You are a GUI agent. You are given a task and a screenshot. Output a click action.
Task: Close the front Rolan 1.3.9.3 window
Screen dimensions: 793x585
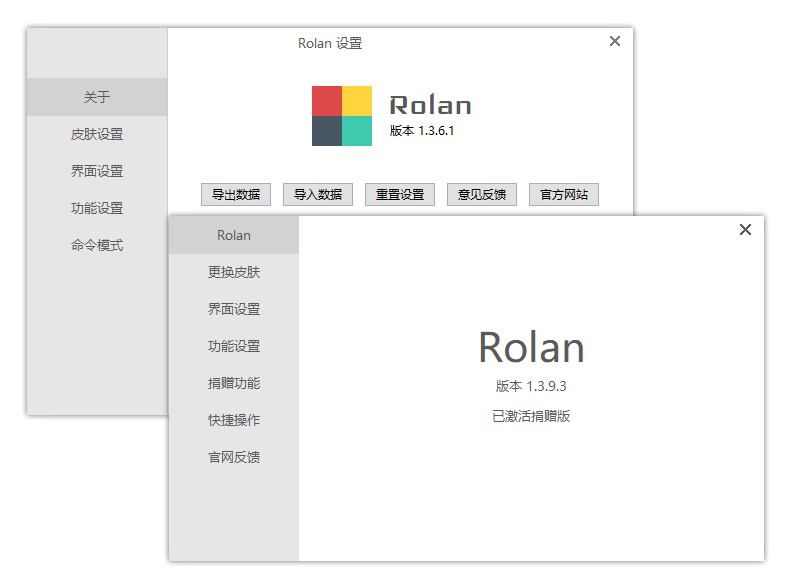click(745, 230)
